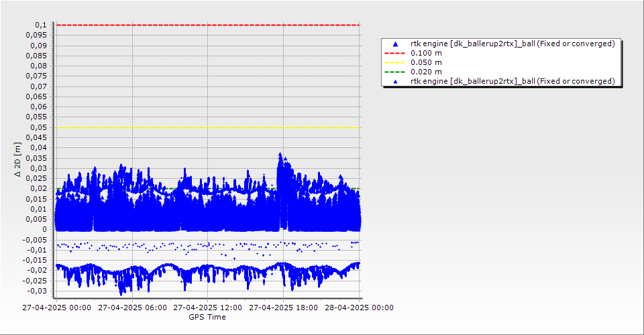This screenshot has width=644, height=335.
Task: Click the '27-04-2025 12:00' time axis label
Action: click(x=208, y=308)
